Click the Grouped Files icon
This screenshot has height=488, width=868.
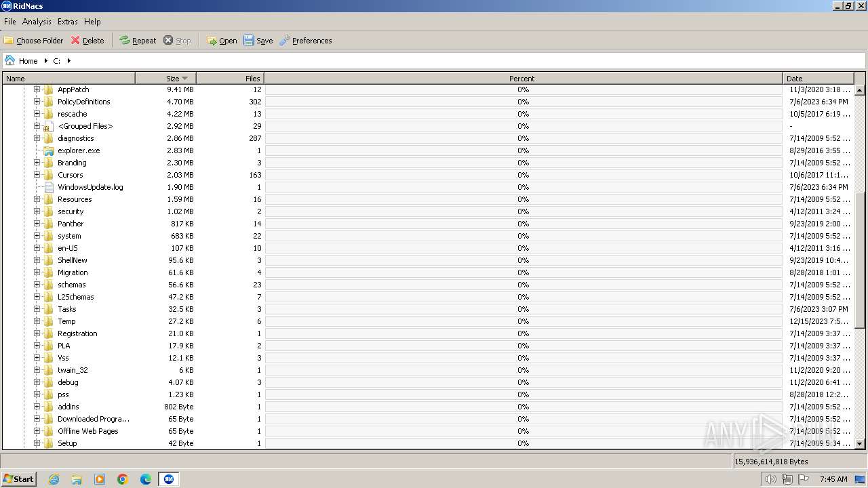click(x=48, y=126)
